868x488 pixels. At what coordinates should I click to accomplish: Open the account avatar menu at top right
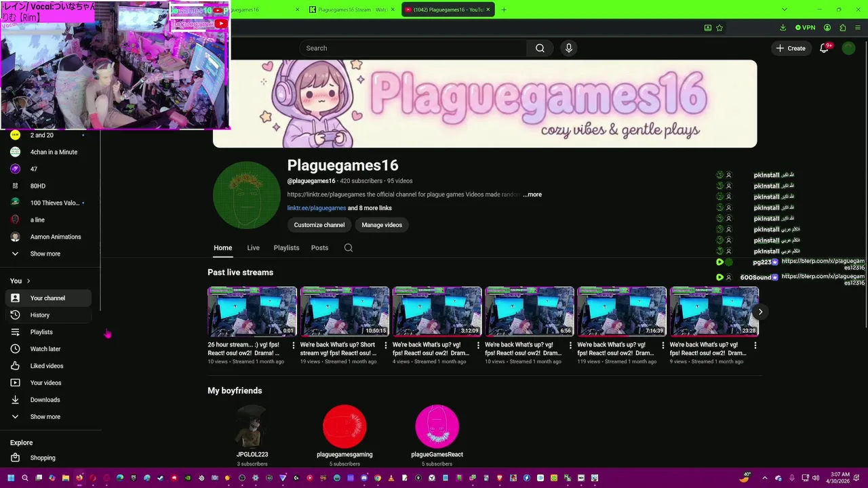(x=848, y=48)
